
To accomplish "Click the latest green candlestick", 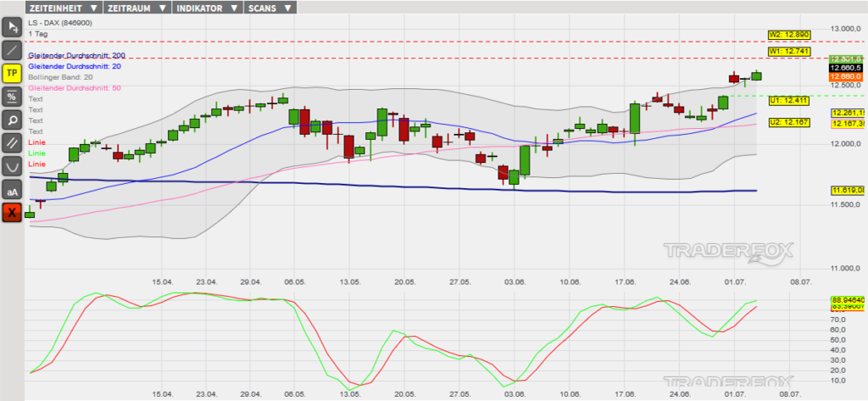I will pos(756,76).
